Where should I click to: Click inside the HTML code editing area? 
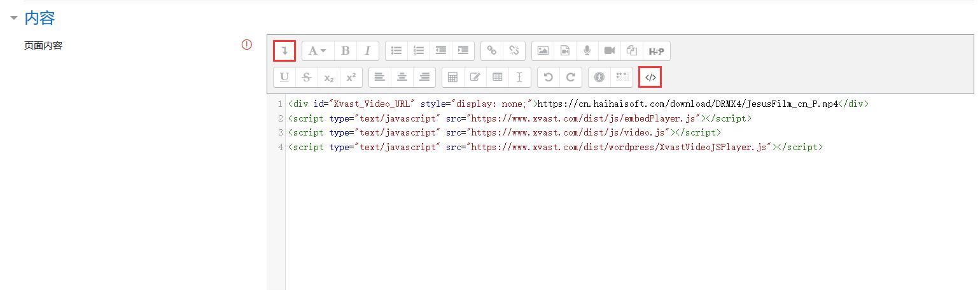[573, 210]
